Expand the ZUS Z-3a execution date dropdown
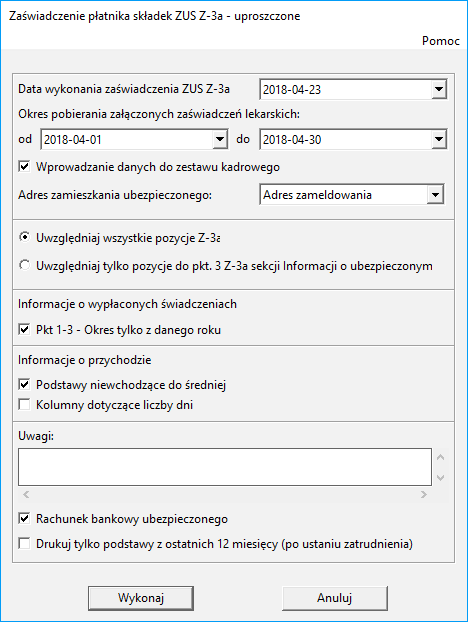 [439, 89]
